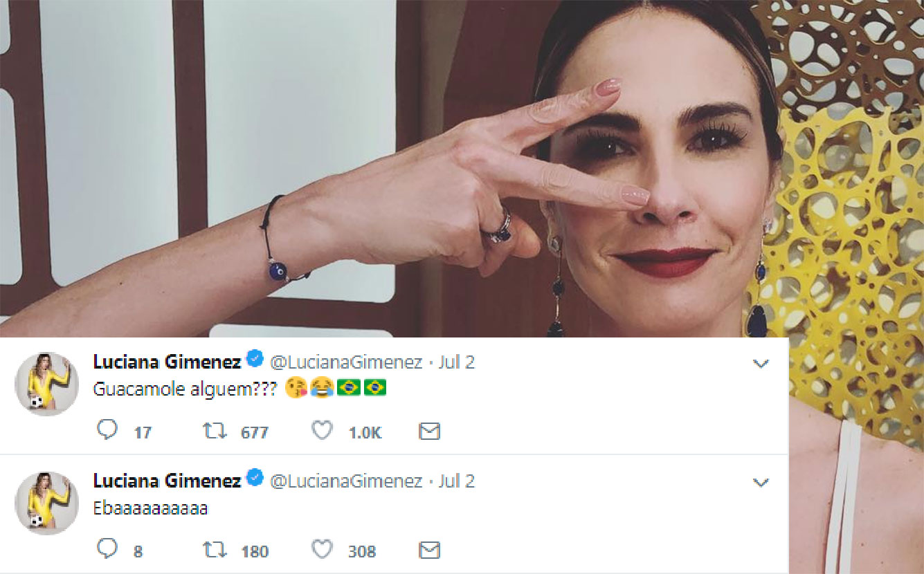
Task: Click verified badge beside name in first tweet
Action: (255, 360)
